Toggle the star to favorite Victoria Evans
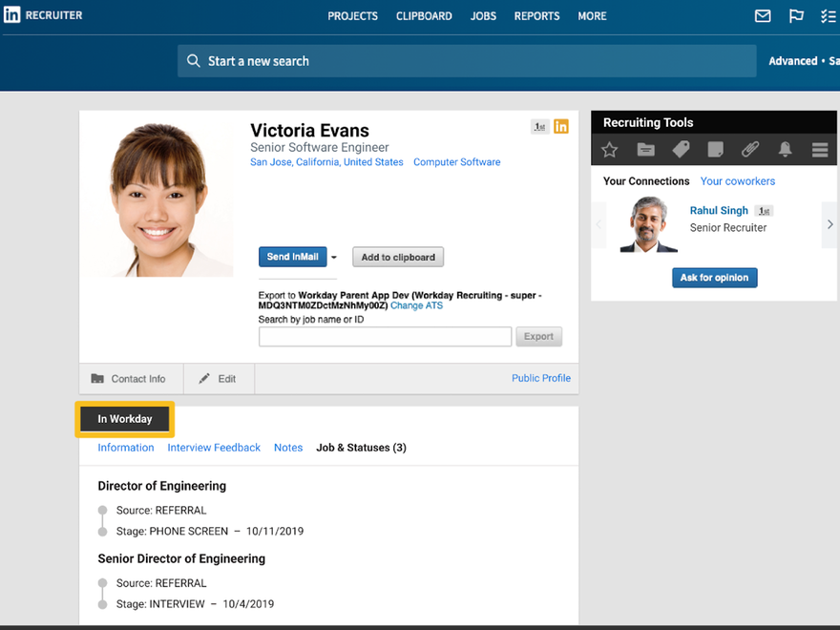 click(611, 149)
